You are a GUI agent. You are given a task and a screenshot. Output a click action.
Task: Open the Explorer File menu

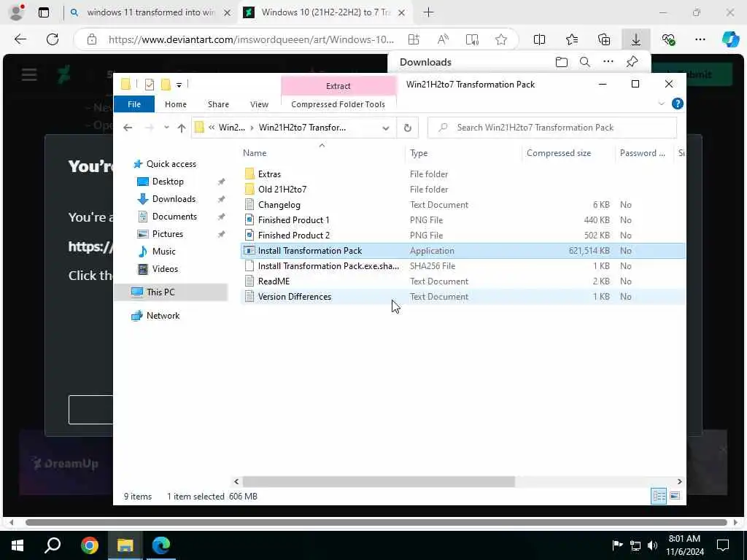[x=134, y=104]
